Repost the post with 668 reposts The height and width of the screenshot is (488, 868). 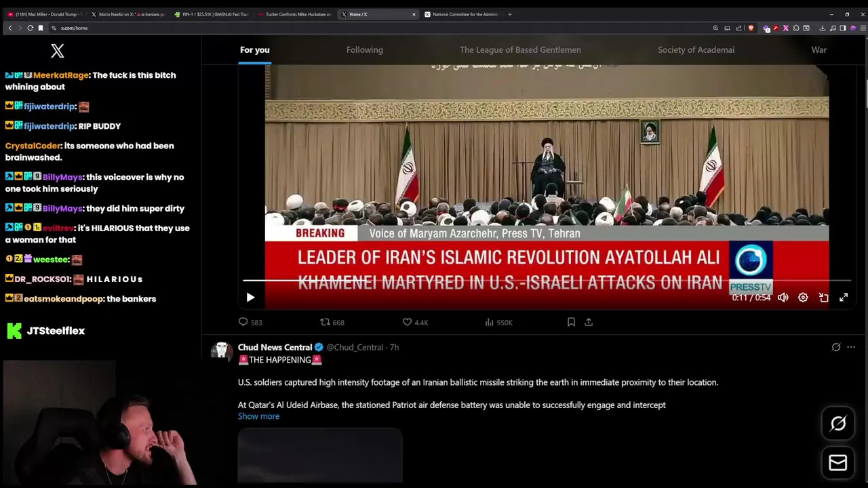click(332, 323)
